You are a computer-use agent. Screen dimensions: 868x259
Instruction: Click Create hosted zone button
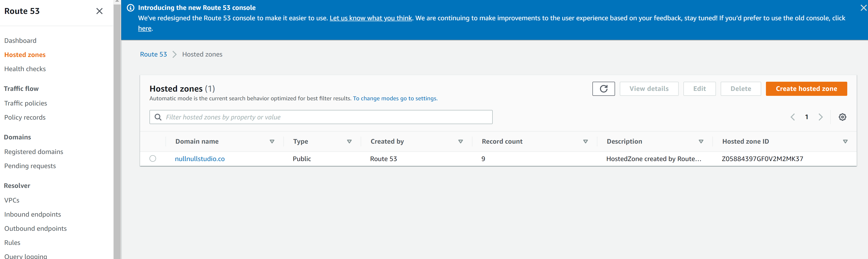pyautogui.click(x=806, y=89)
